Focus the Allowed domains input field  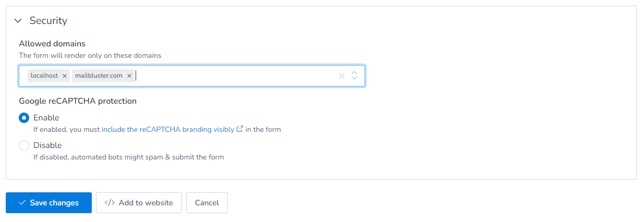235,76
